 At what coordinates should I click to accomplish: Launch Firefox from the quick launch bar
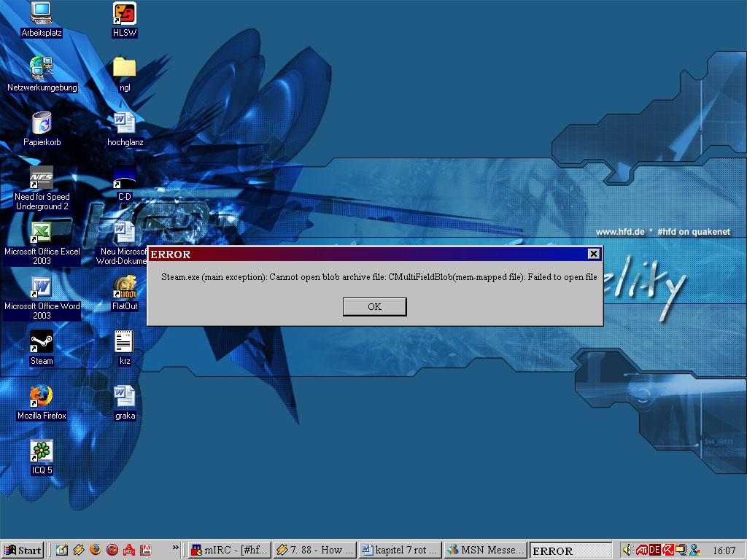click(x=96, y=550)
